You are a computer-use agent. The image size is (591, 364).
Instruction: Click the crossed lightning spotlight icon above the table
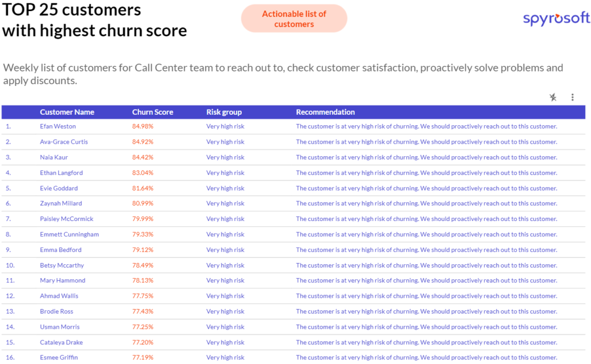click(x=552, y=97)
